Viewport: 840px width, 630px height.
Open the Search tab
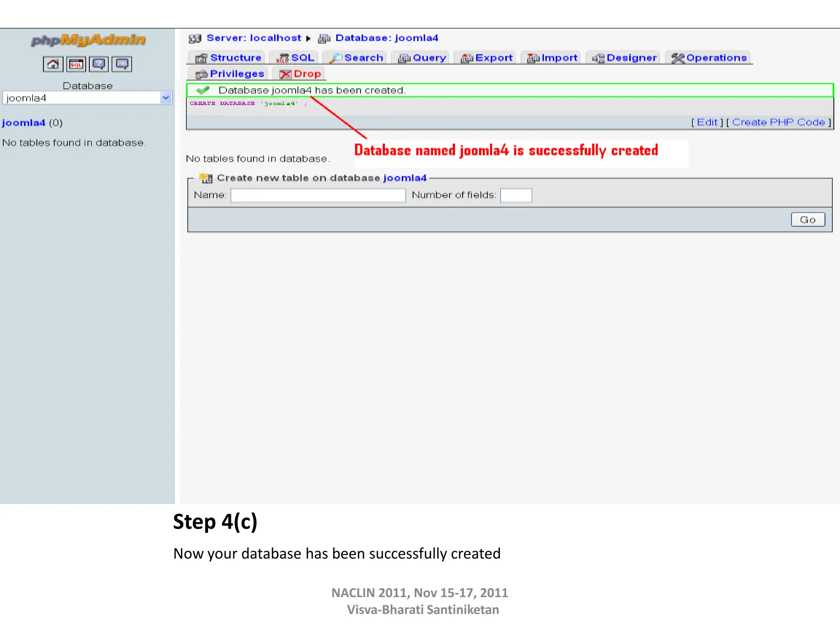pyautogui.click(x=356, y=58)
